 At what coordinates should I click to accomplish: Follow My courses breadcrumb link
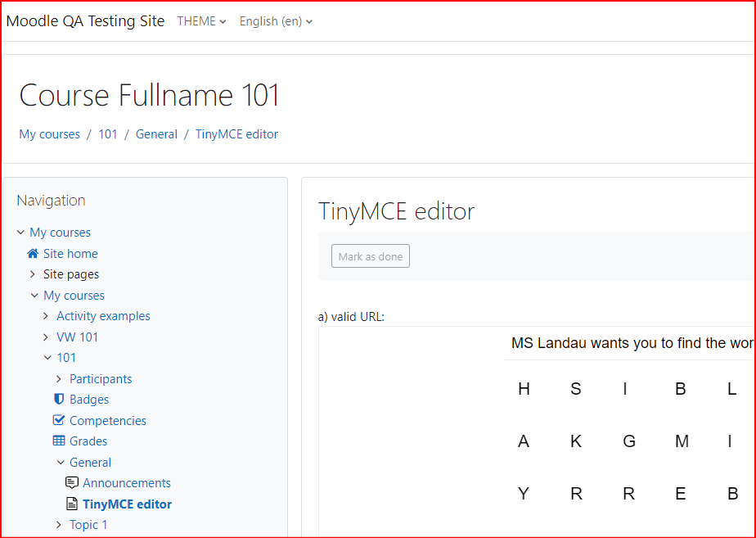50,134
